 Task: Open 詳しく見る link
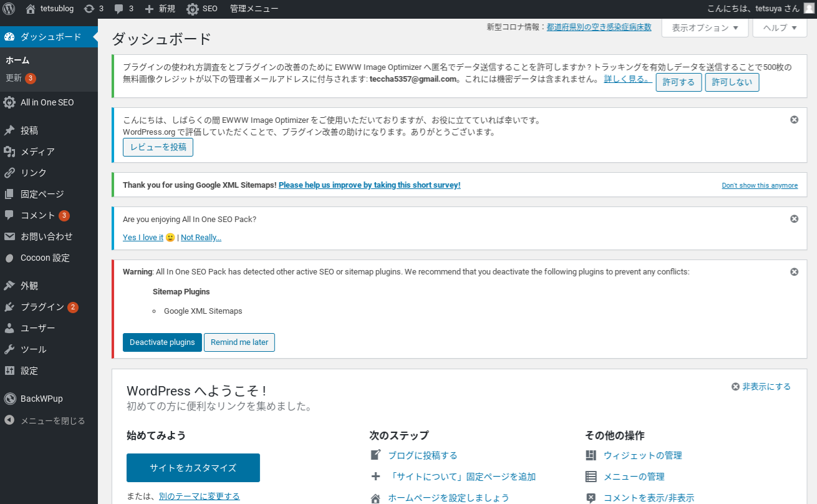[x=628, y=79]
